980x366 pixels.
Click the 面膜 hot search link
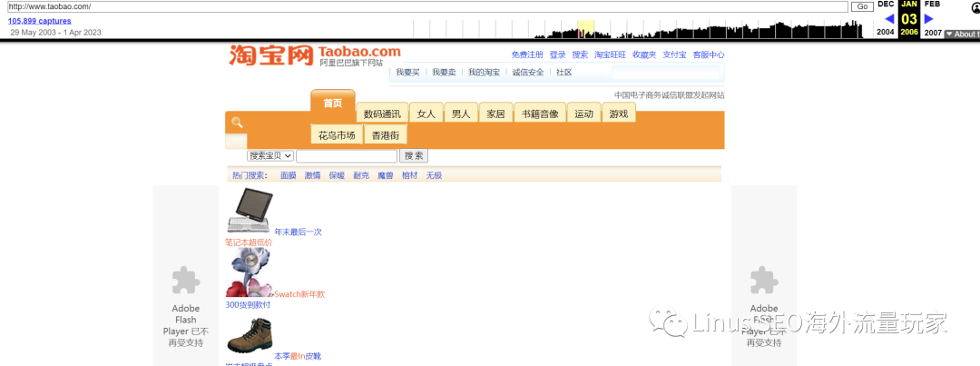289,176
